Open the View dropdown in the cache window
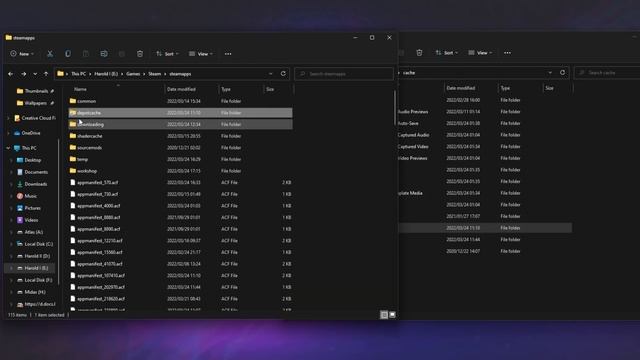Screen dimensions: 640x360 coord(480,53)
